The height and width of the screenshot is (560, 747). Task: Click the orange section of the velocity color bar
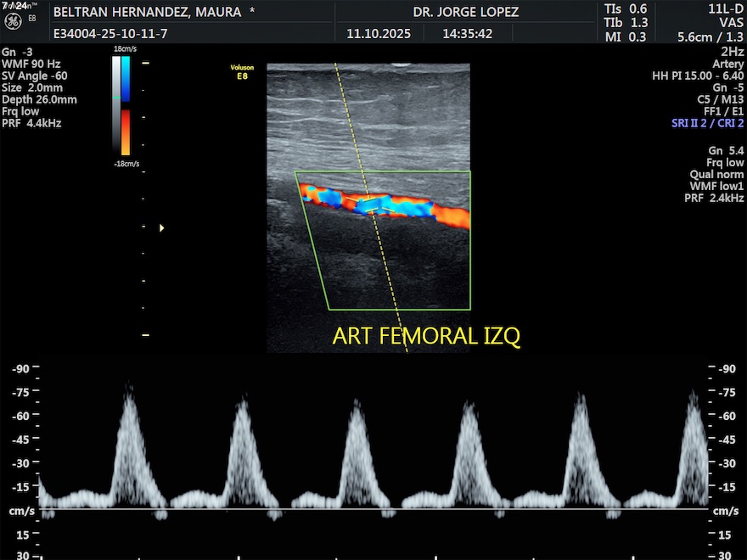click(x=126, y=132)
